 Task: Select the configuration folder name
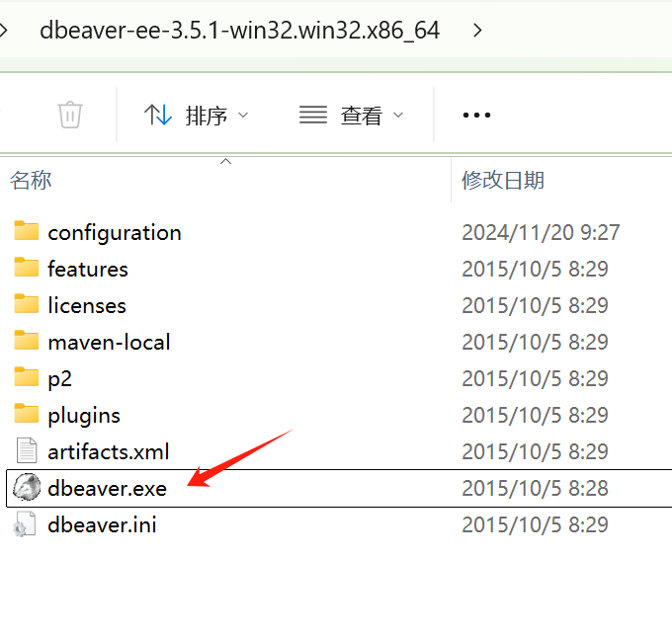coord(115,233)
